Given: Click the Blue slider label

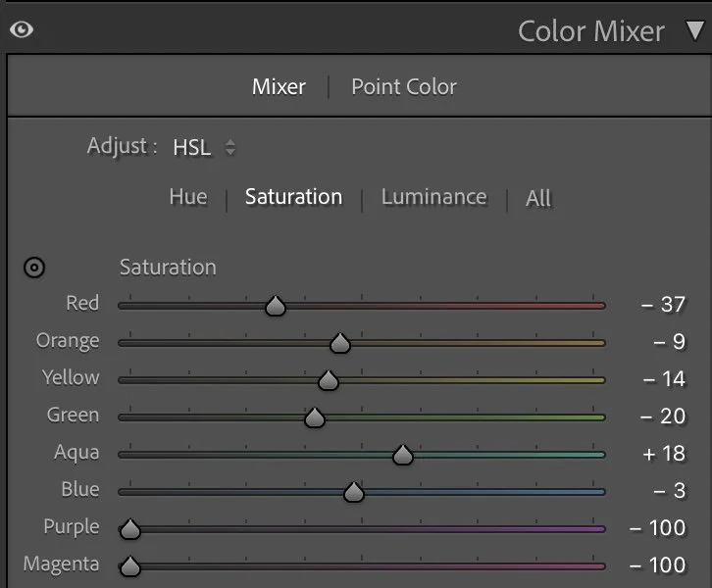Looking at the screenshot, I should (79, 489).
